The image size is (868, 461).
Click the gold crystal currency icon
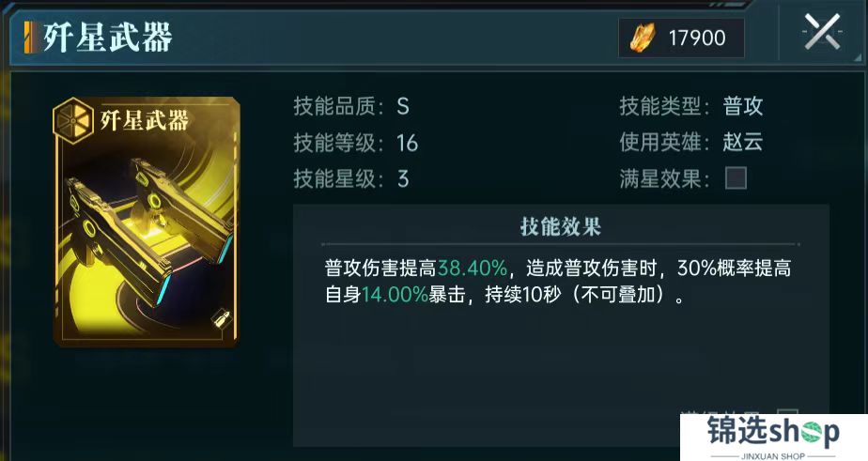point(643,38)
